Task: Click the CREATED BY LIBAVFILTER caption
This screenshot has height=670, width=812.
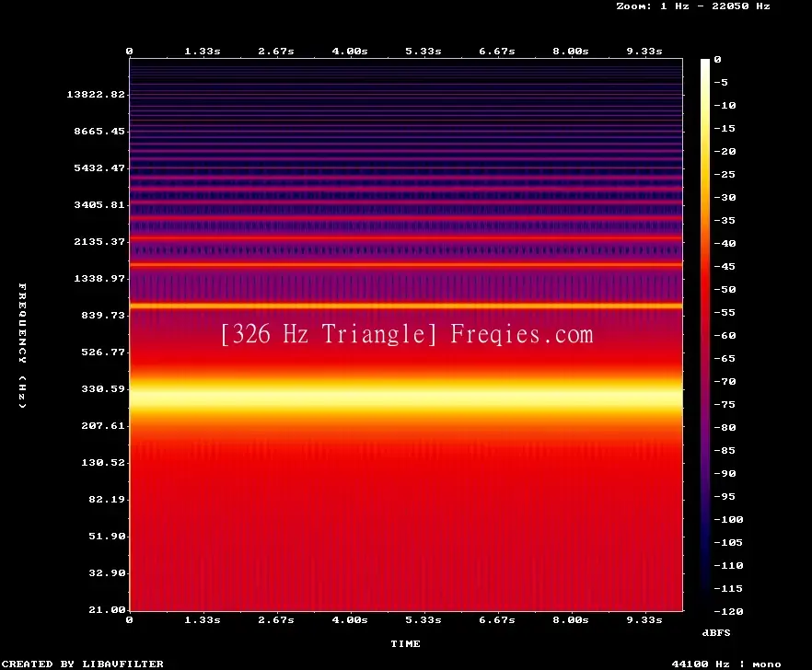Action: pos(82,664)
